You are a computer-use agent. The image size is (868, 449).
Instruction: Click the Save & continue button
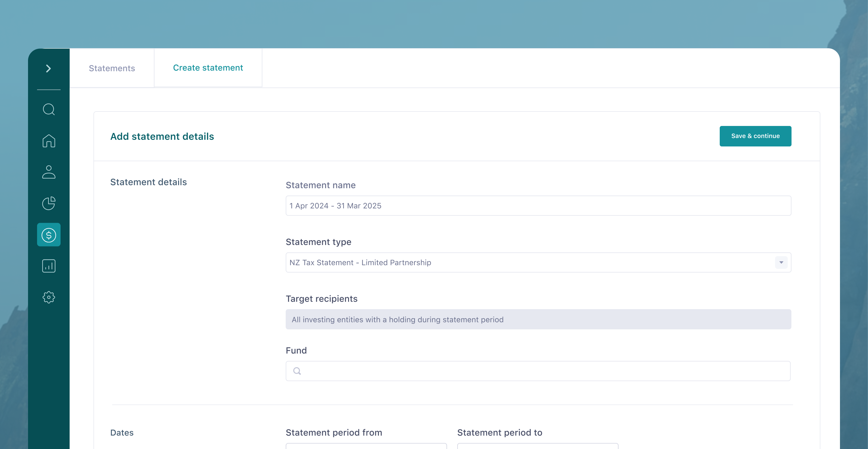[756, 136]
